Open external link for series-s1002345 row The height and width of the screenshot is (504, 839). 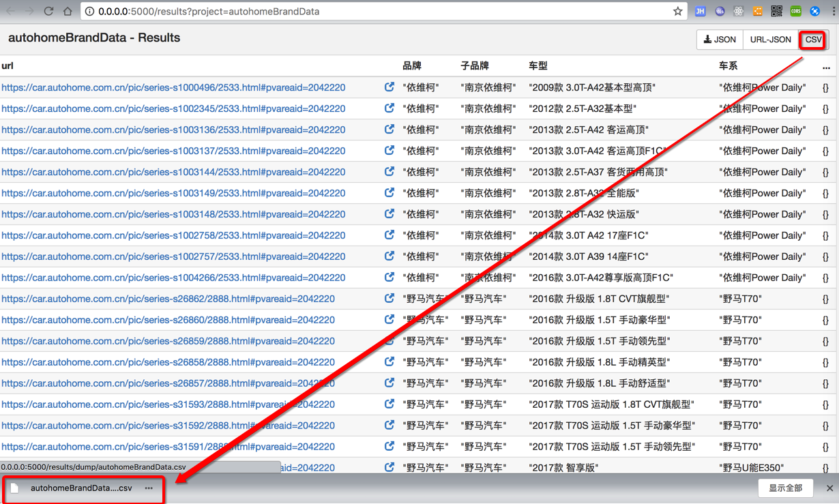tap(389, 108)
